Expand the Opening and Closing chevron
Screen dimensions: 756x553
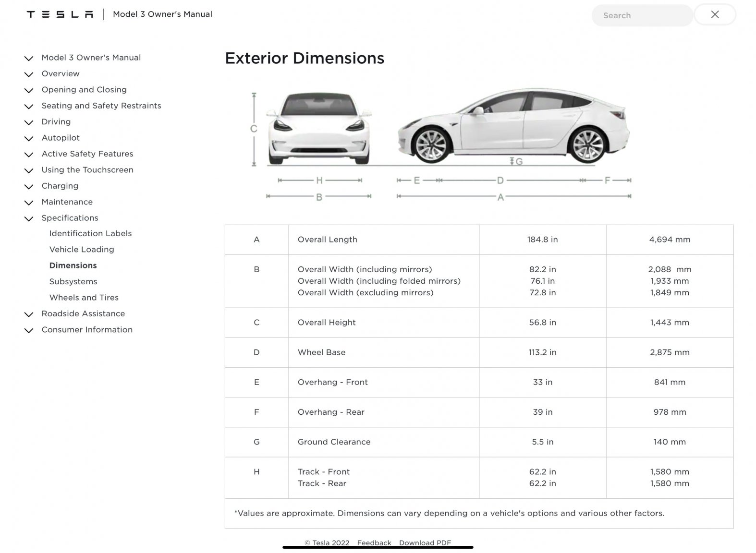click(x=29, y=90)
